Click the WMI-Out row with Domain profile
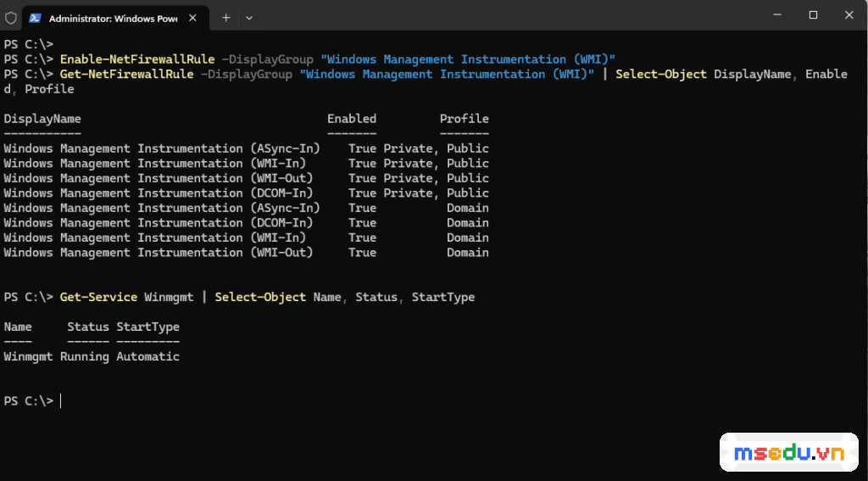 (247, 253)
